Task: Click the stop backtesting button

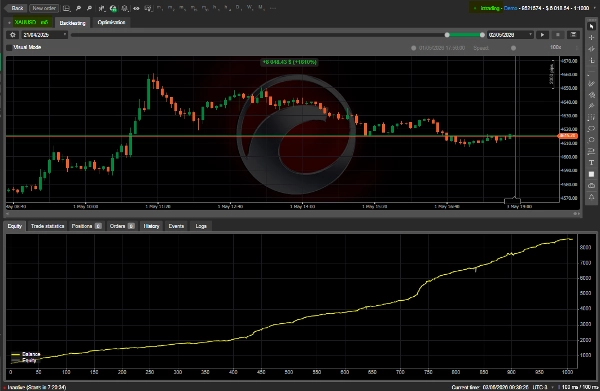Action: (558, 35)
